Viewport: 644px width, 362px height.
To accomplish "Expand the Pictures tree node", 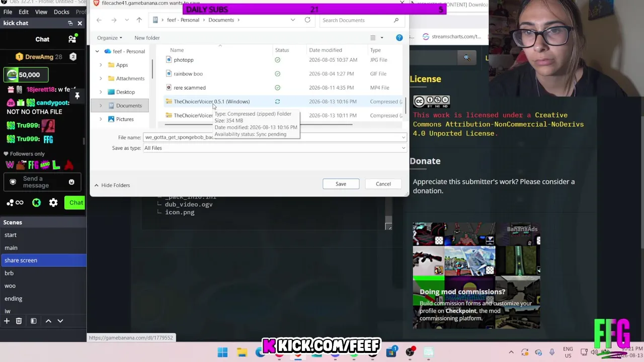I will [101, 119].
